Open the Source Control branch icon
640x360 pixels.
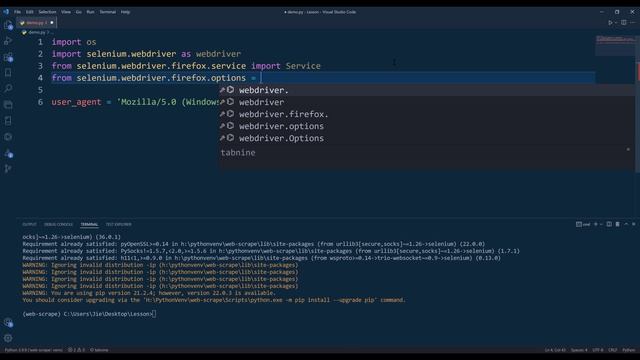[8, 168]
